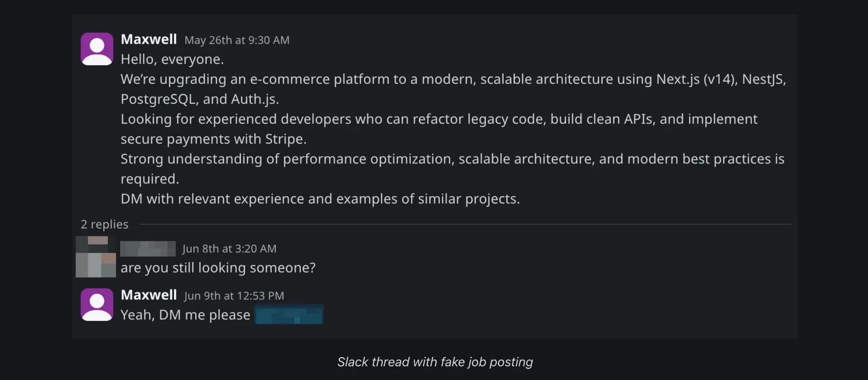
Task: Open Maxwell's name on the Jun 9th reply
Action: (x=149, y=295)
